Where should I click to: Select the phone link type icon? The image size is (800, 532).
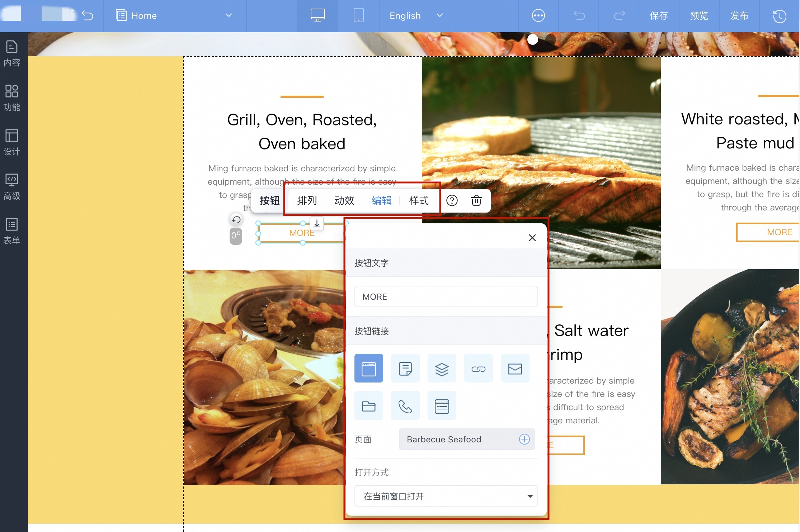tap(405, 405)
